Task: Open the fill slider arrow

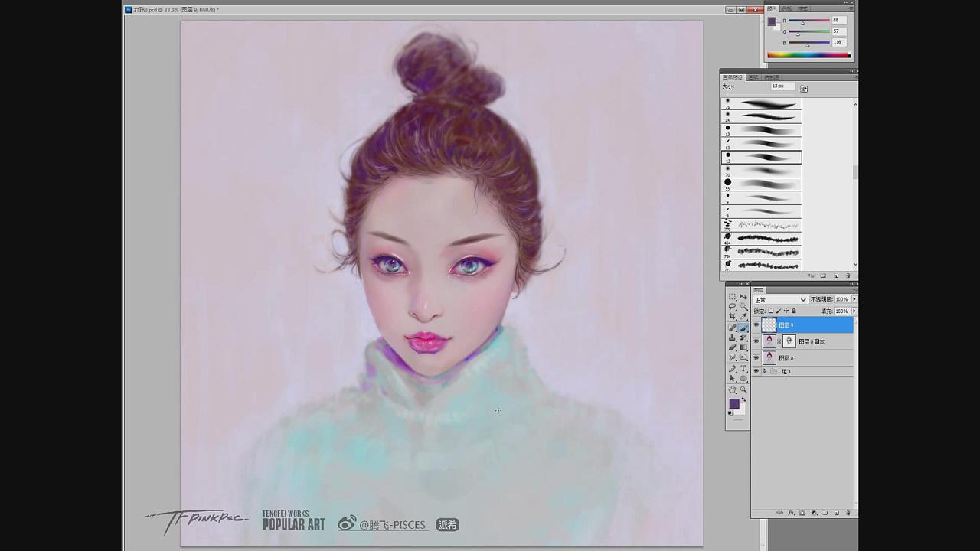Action: (x=854, y=311)
